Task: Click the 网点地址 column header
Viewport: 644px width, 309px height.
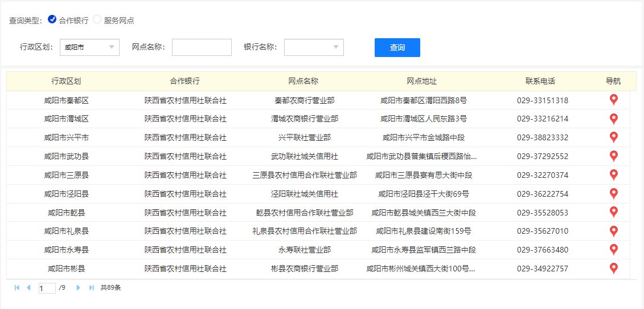Action: [x=421, y=82]
